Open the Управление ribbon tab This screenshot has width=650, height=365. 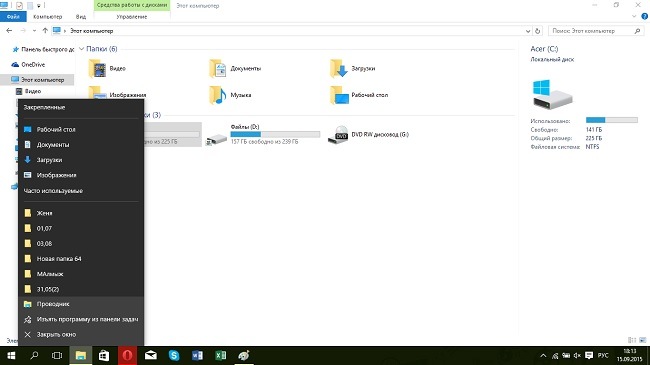pyautogui.click(x=132, y=17)
